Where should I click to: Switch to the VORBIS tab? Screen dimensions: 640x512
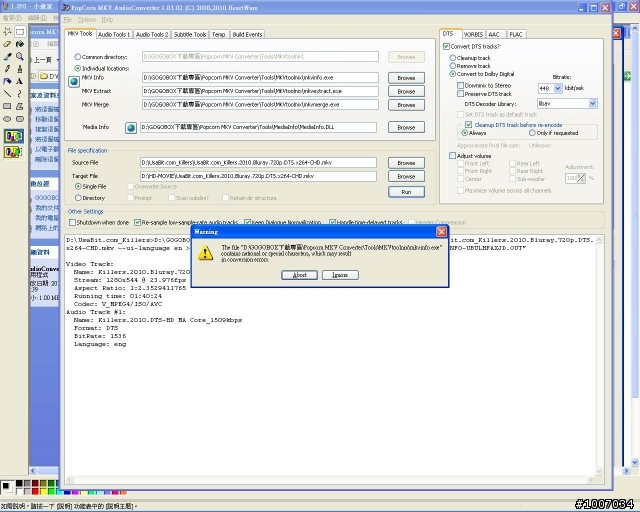coord(473,34)
